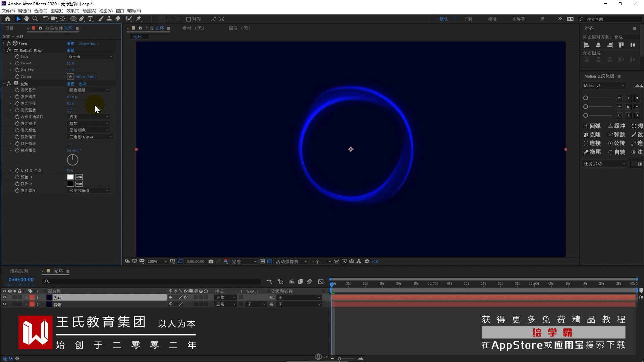Switch to the 渲染队列 tab
644x362 pixels.
19,271
